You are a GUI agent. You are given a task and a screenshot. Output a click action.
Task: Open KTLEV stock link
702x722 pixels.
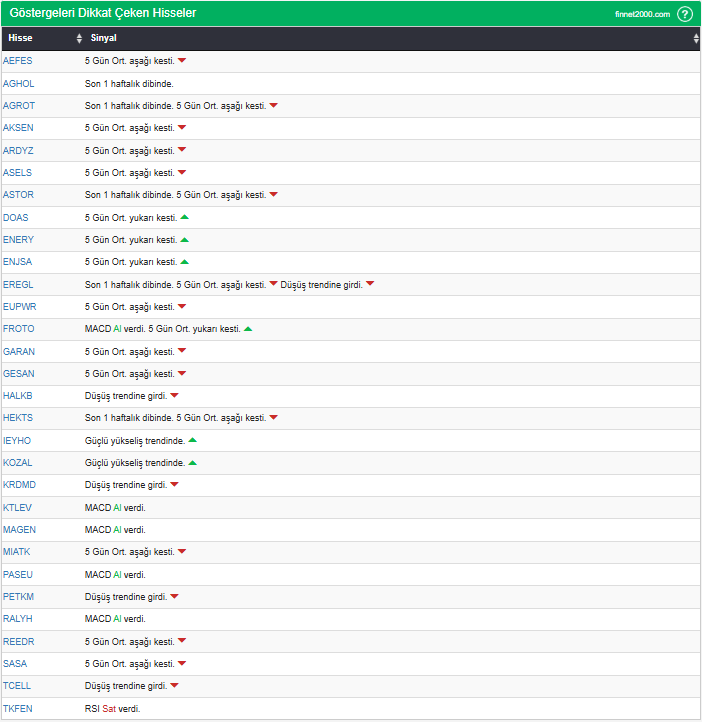tap(17, 508)
